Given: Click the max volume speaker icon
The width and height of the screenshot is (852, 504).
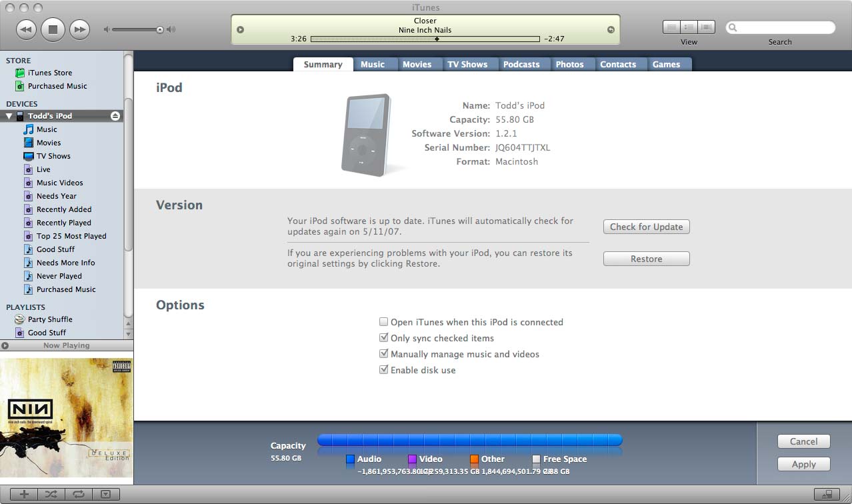Looking at the screenshot, I should pos(171,29).
